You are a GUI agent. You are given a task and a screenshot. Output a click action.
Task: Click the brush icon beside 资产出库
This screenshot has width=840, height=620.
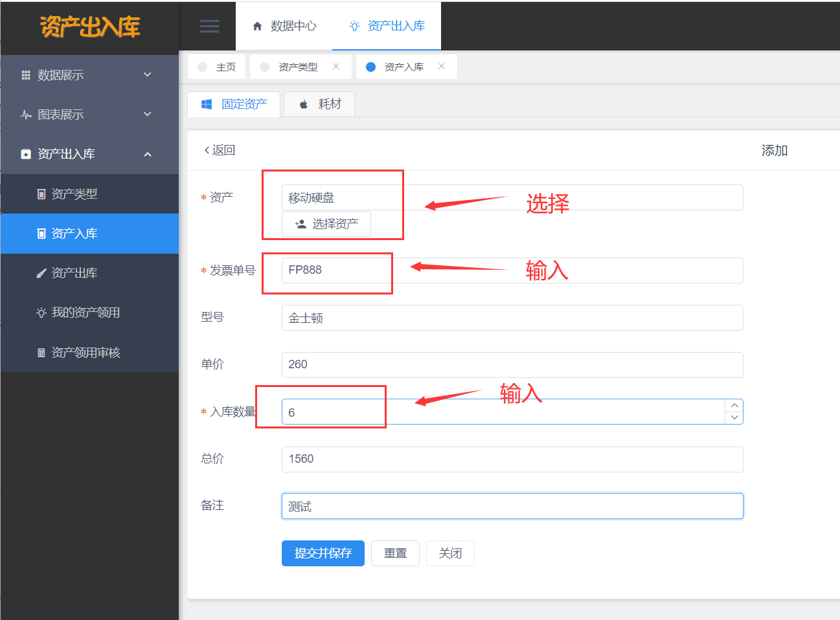(x=41, y=273)
